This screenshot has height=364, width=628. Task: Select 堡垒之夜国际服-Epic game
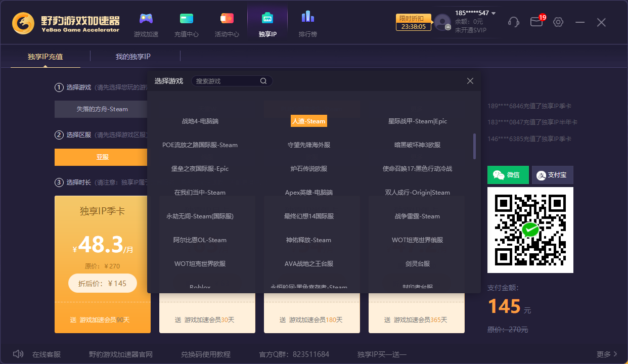click(200, 169)
